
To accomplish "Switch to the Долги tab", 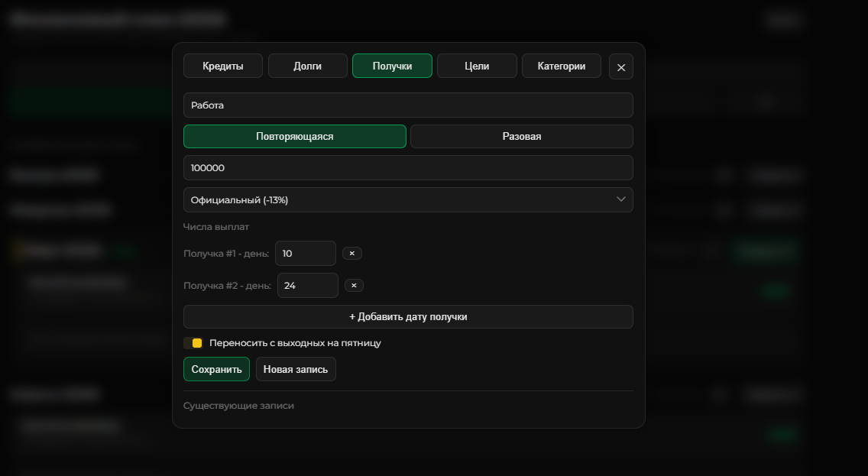I will pyautogui.click(x=307, y=66).
